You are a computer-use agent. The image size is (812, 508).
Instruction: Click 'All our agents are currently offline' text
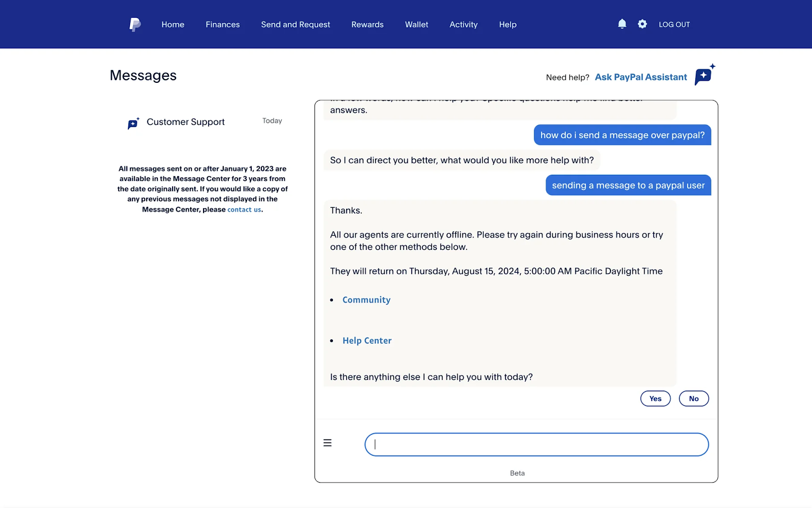pyautogui.click(x=496, y=241)
